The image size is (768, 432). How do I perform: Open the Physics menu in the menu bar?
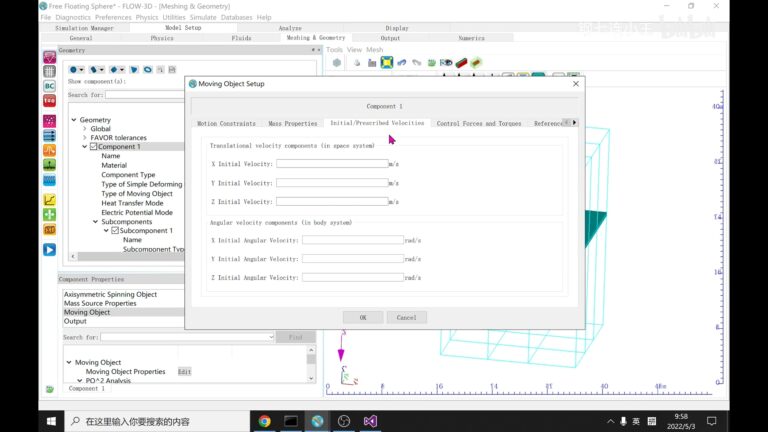(146, 17)
